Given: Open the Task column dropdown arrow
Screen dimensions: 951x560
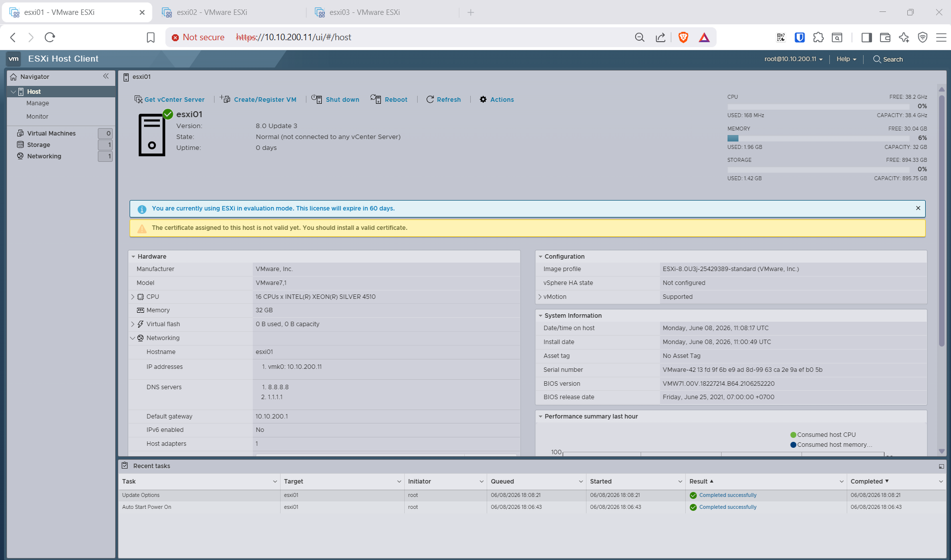Looking at the screenshot, I should 275,482.
